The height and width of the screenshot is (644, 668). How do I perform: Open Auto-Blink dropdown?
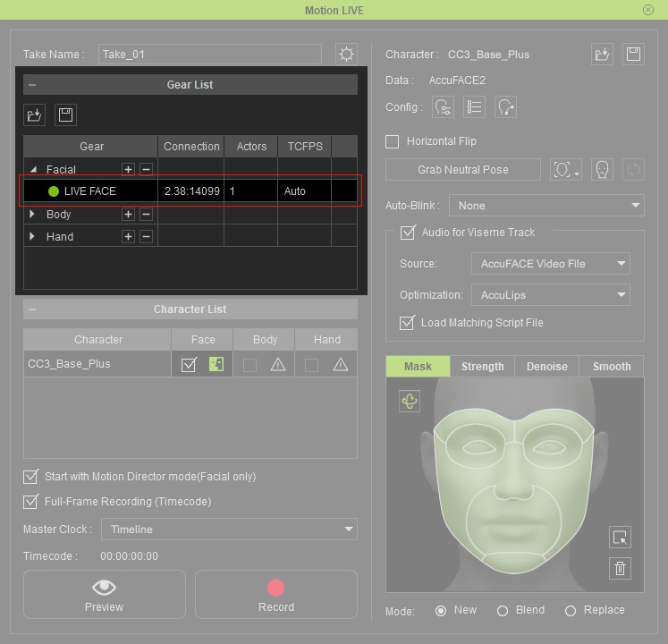(546, 206)
